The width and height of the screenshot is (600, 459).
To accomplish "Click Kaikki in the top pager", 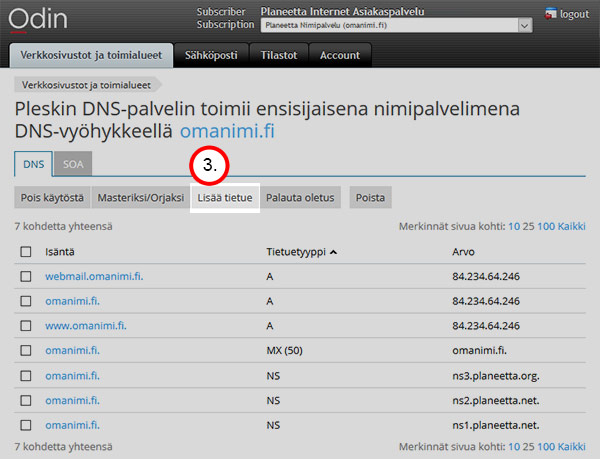I will (x=572, y=226).
